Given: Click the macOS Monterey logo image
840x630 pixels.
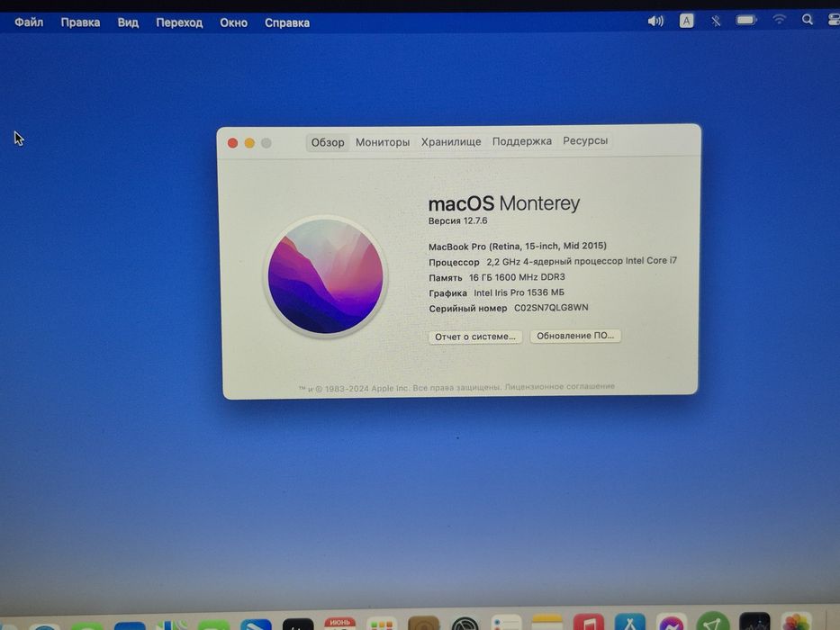Looking at the screenshot, I should point(326,276).
